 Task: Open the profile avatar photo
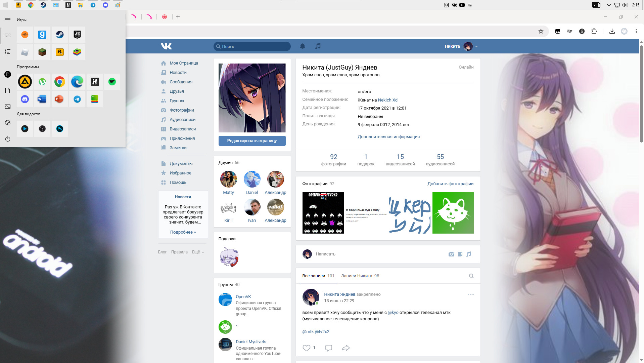click(252, 98)
